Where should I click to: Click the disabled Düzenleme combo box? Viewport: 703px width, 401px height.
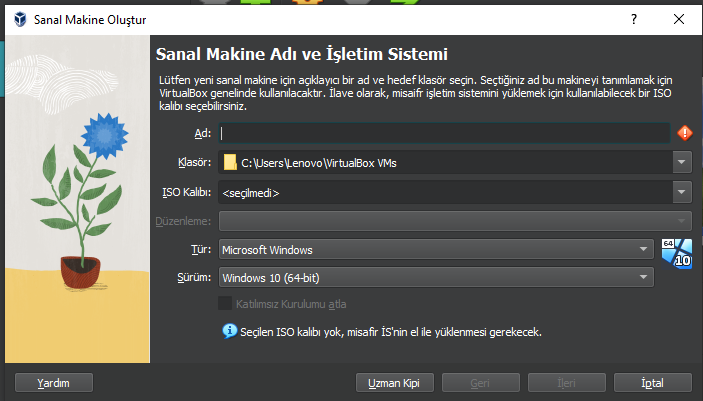pos(455,221)
